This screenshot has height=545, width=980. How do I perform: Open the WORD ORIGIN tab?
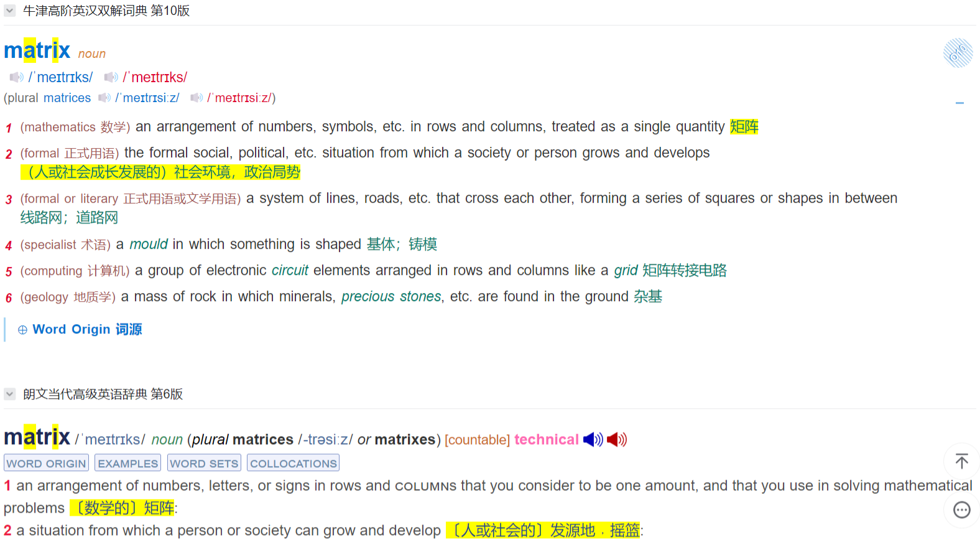pyautogui.click(x=46, y=463)
